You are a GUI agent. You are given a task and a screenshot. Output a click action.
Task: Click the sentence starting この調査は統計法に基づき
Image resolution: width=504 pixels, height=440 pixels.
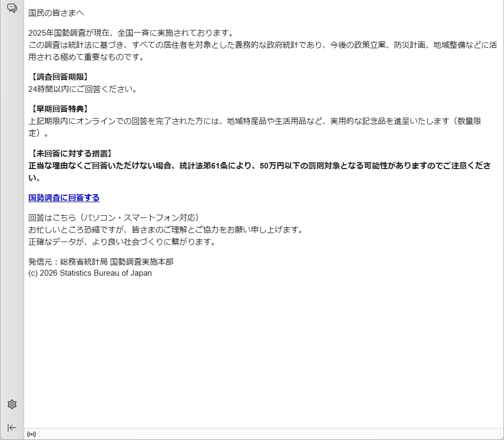pos(262,45)
